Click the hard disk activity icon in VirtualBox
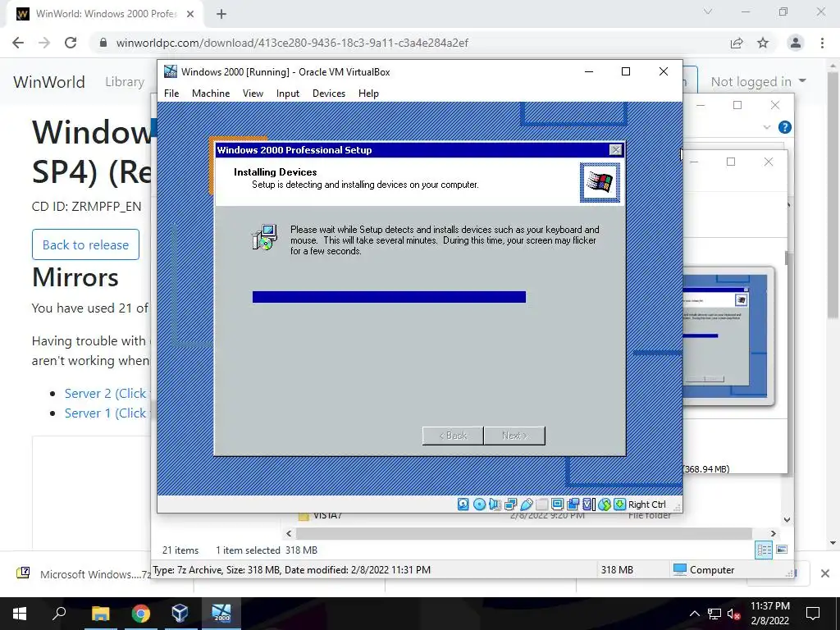Image resolution: width=840 pixels, height=630 pixels. coord(463,504)
